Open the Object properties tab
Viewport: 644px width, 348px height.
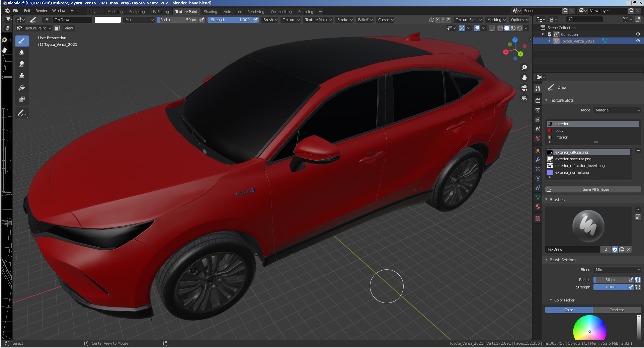538,150
